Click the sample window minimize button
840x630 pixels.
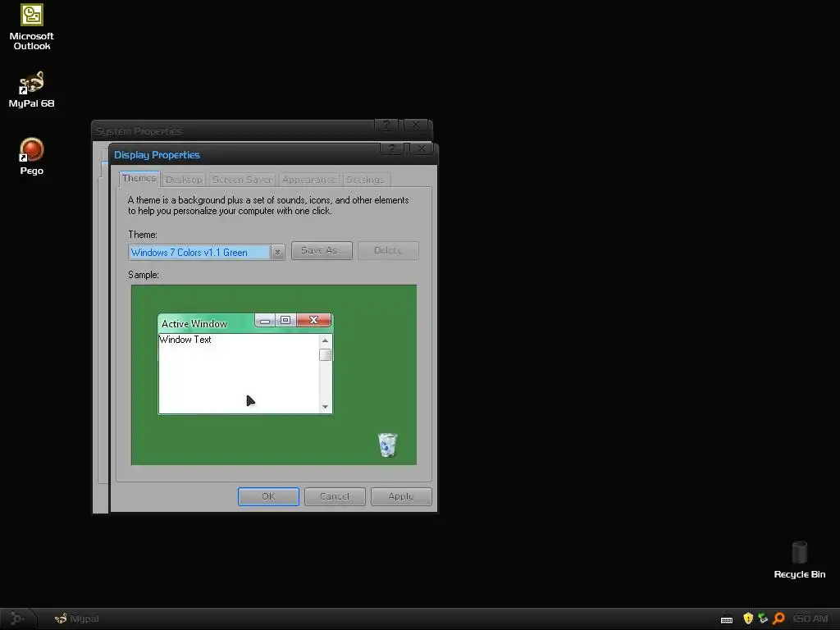[x=265, y=320]
